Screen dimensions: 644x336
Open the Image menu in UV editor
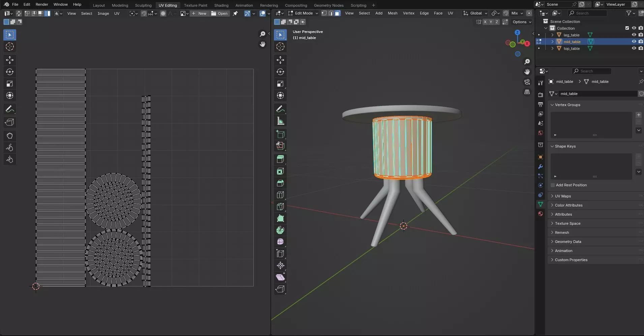pos(103,13)
